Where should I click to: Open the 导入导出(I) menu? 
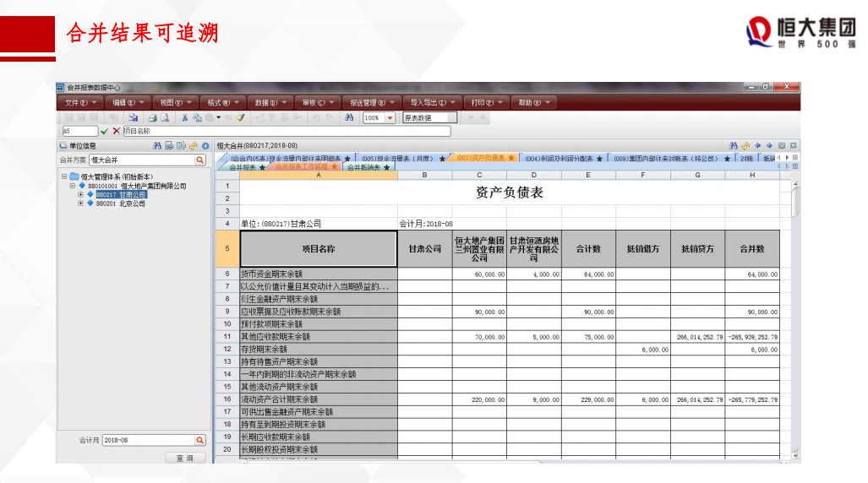click(433, 102)
